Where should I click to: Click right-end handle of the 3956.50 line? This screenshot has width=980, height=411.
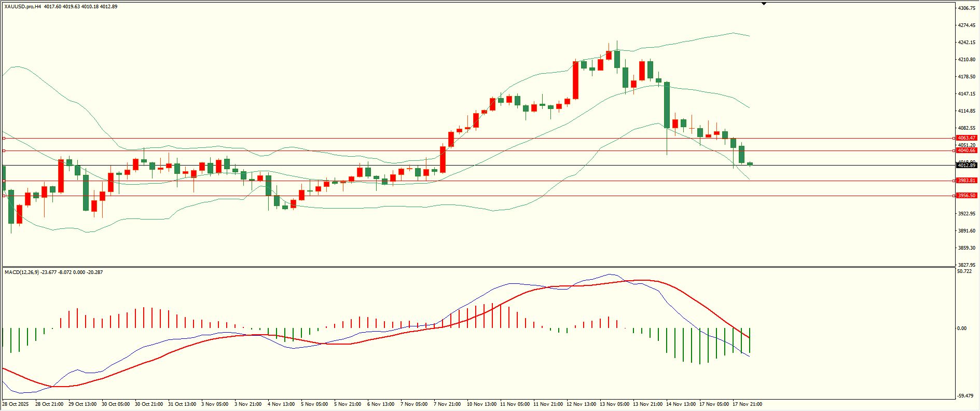(954, 196)
